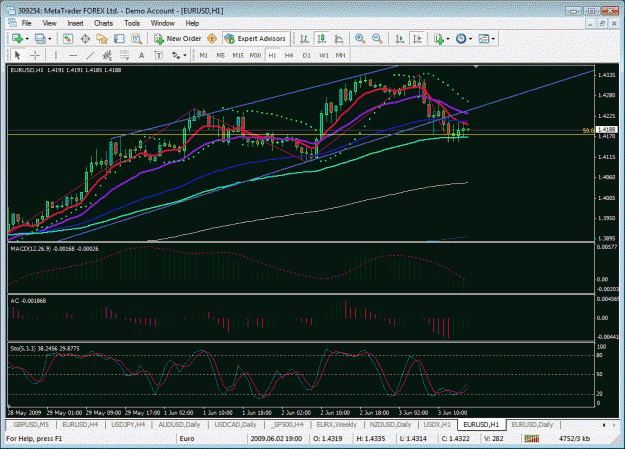This screenshot has height=449, width=625.
Task: Switch to _SP500,H4 chart tab
Action: point(287,425)
